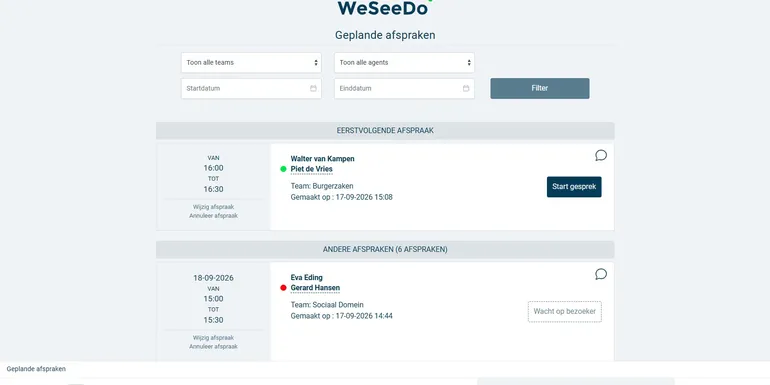This screenshot has height=385, width=770.
Task: Click the date '18-09-2026'
Action: [x=214, y=278]
